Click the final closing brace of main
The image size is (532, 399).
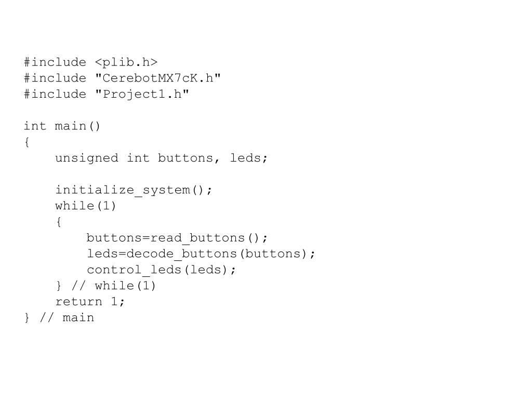(27, 317)
